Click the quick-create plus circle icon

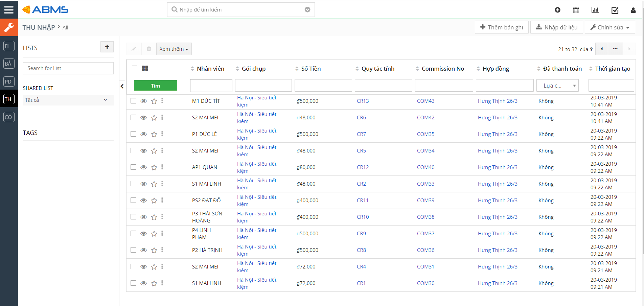point(558,10)
